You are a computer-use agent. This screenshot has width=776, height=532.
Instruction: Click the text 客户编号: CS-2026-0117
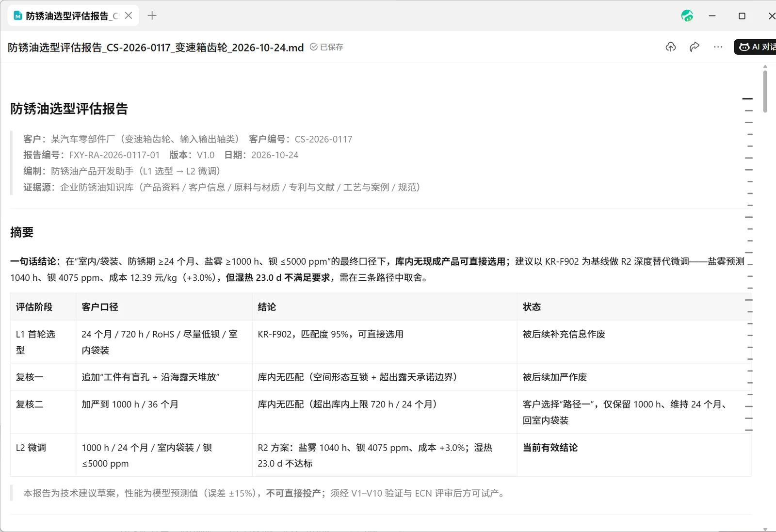point(300,139)
